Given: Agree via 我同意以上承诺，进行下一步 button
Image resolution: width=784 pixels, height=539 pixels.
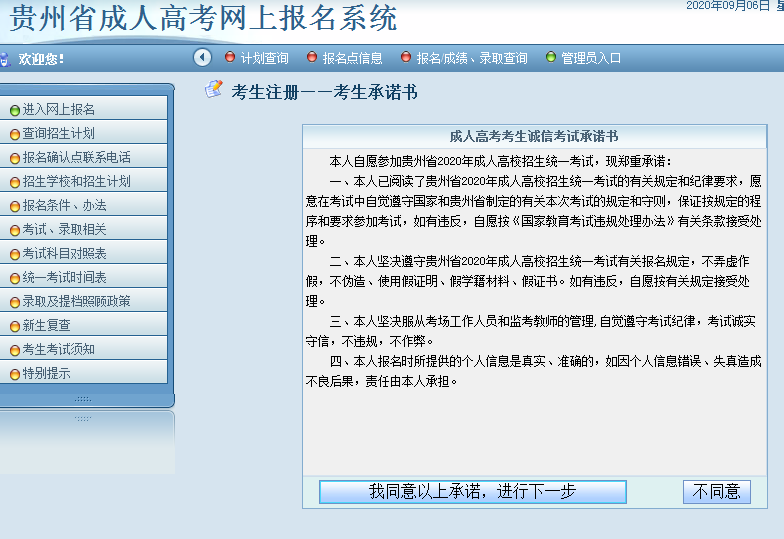Looking at the screenshot, I should point(472,491).
